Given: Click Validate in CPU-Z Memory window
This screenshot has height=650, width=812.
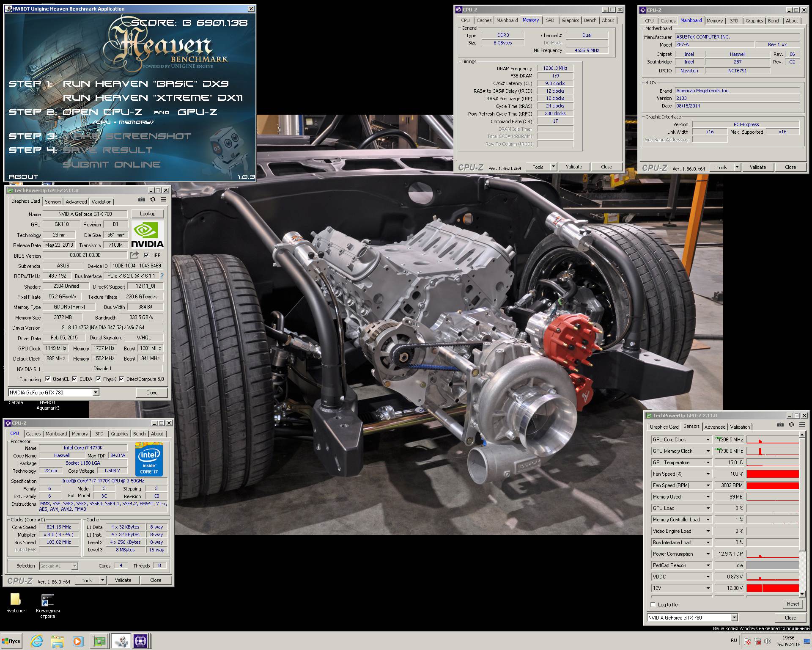Looking at the screenshot, I should [574, 167].
